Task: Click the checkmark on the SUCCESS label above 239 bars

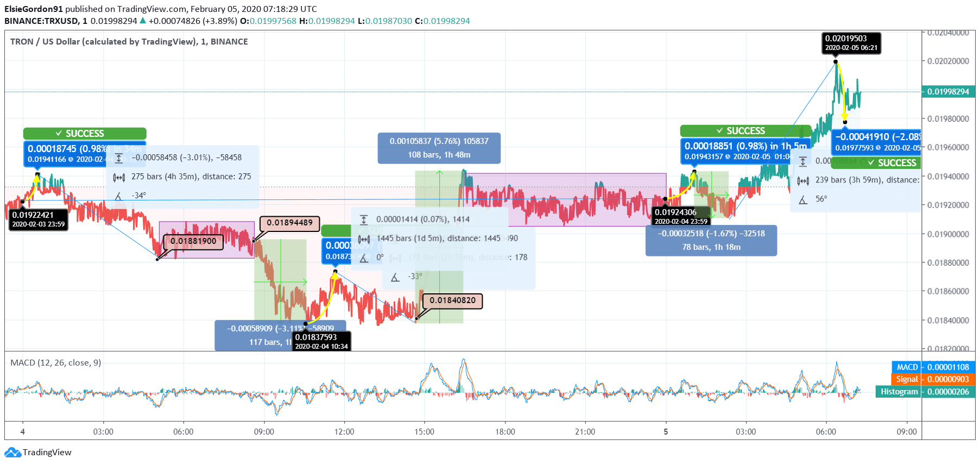Action: coord(871,163)
